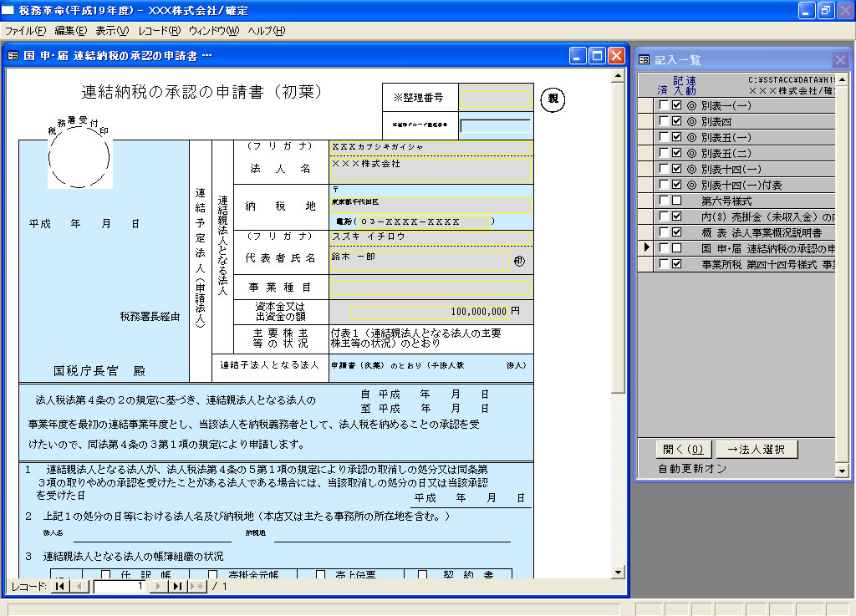The image size is (856, 616).
Task: Select the 事業所税 第四十四号様式 row
Action: pyautogui.click(x=737, y=263)
